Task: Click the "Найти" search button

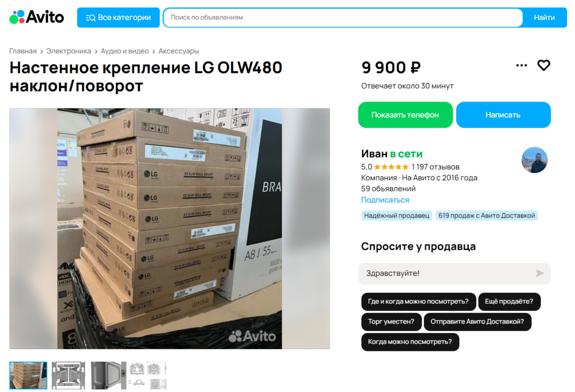Action: coord(544,18)
